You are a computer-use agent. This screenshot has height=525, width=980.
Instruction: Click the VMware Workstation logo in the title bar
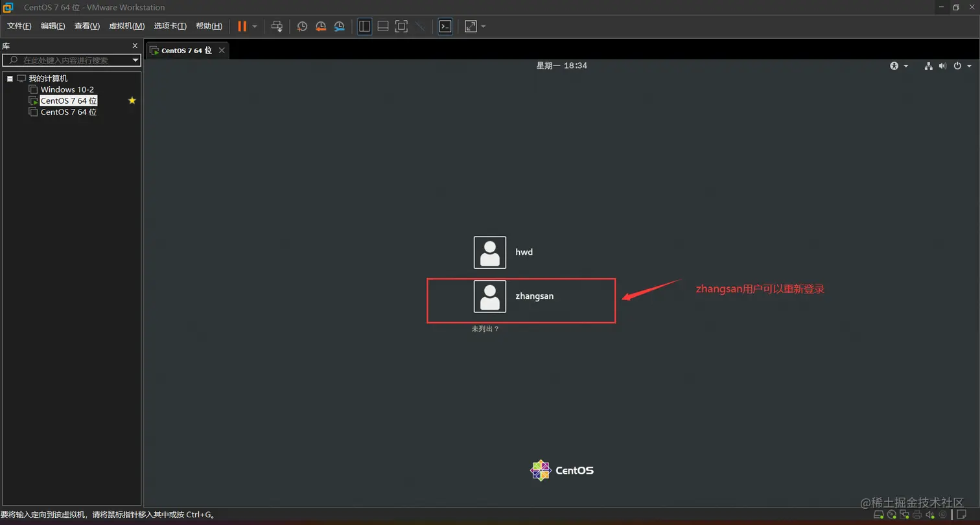(x=8, y=8)
